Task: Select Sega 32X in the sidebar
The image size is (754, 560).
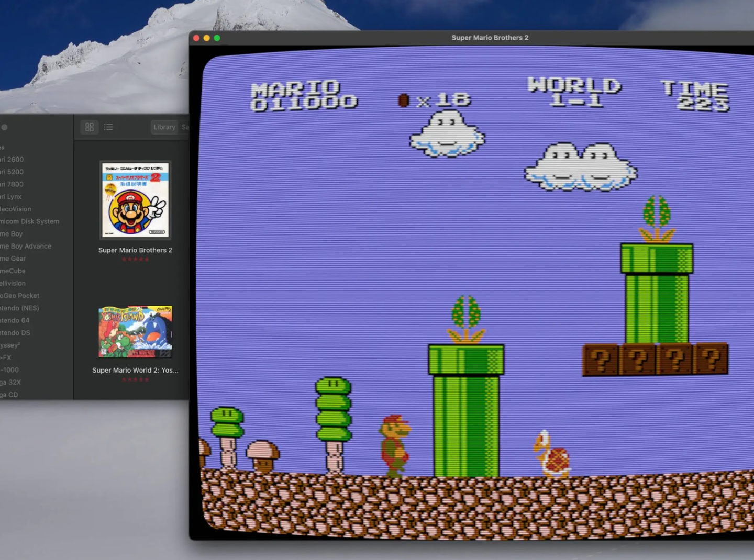Action: (x=10, y=382)
